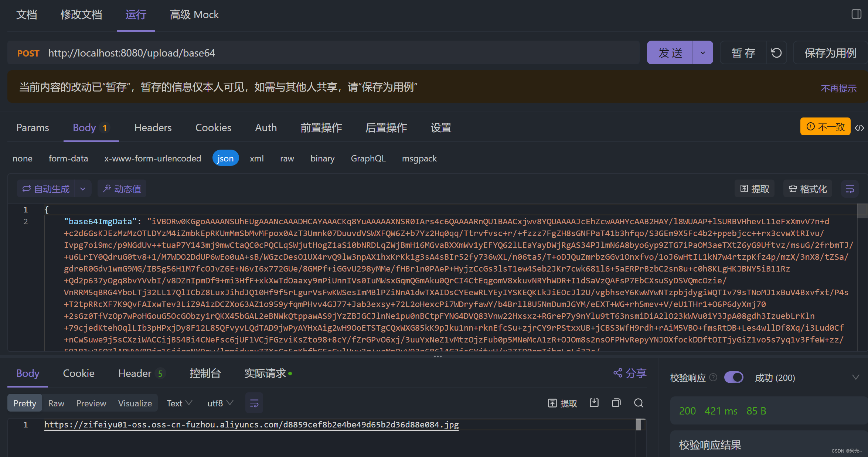Open the dropdown arrow beside 发送
868x457 pixels.
702,53
